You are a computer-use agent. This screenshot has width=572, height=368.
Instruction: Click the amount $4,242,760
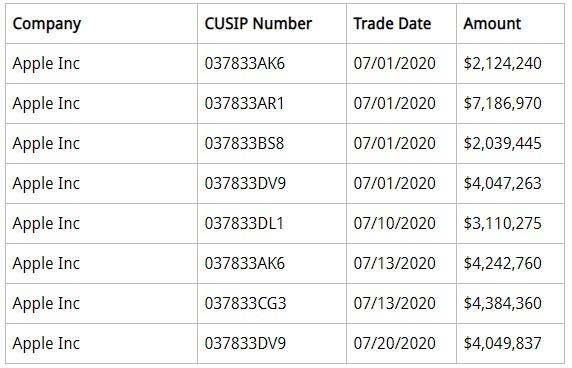502,263
